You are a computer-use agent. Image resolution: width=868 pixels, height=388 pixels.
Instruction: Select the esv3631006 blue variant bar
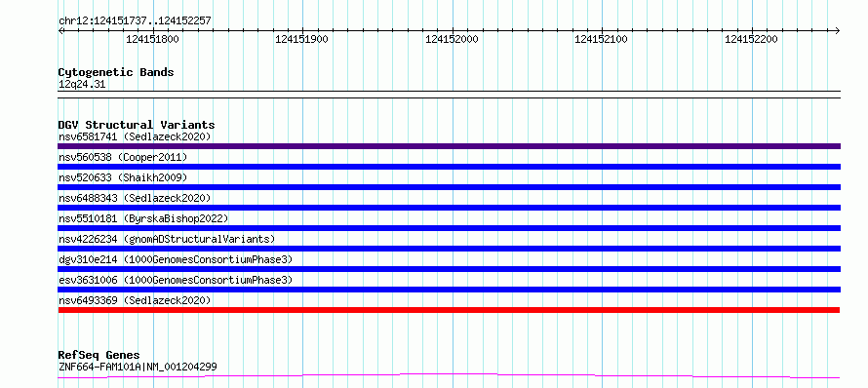(x=449, y=290)
